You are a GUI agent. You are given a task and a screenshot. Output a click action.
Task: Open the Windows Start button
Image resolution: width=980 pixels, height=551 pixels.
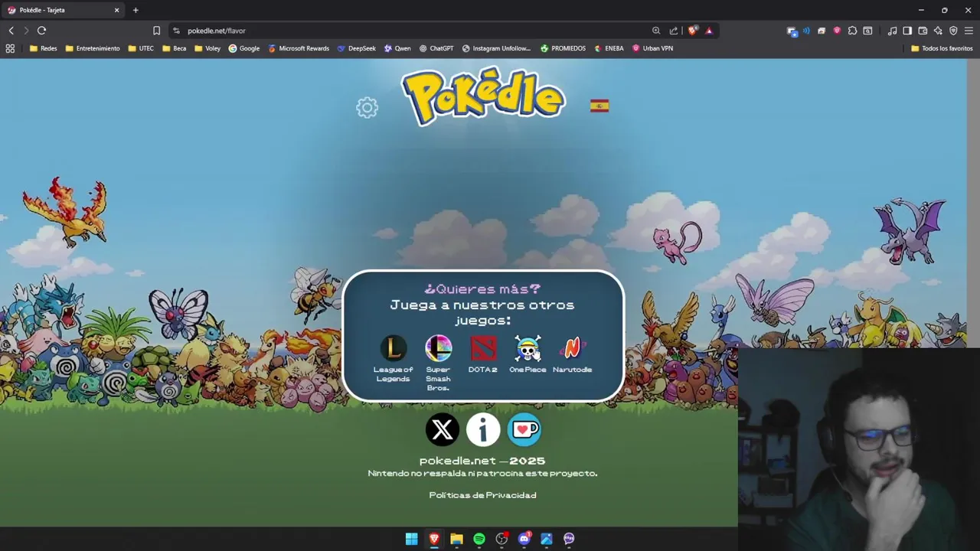pyautogui.click(x=411, y=539)
